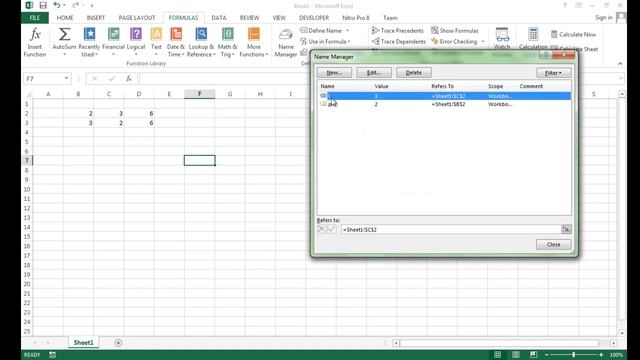Click Delete button in Name Manager
Image resolution: width=640 pixels, height=360 pixels.
(413, 73)
